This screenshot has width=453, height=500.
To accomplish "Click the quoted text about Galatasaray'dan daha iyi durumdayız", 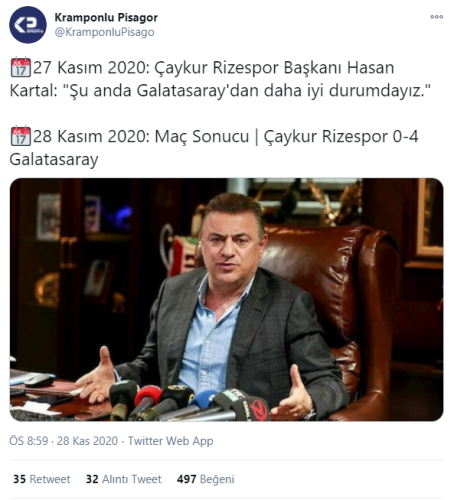I will [247, 90].
